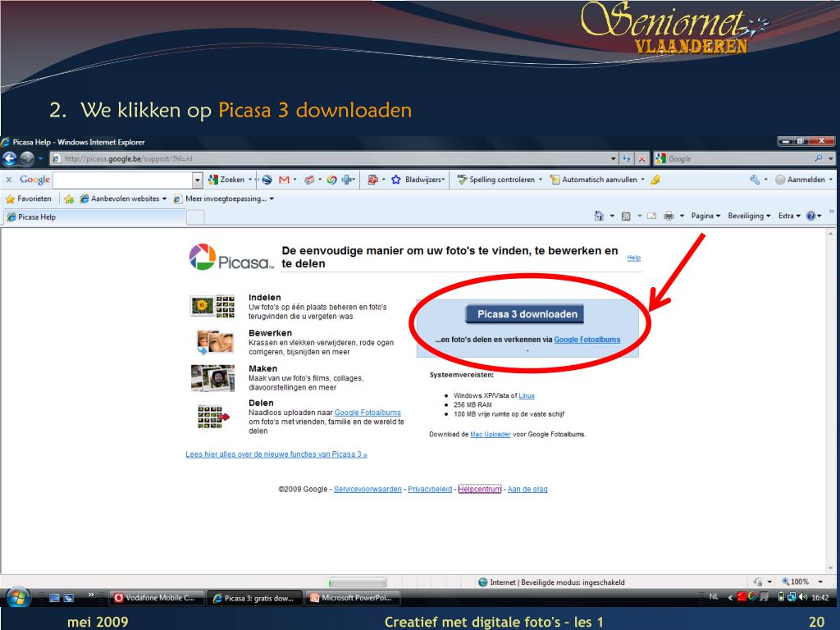Click into the Google Toolbar search field
The width and height of the screenshot is (840, 630).
(x=123, y=180)
